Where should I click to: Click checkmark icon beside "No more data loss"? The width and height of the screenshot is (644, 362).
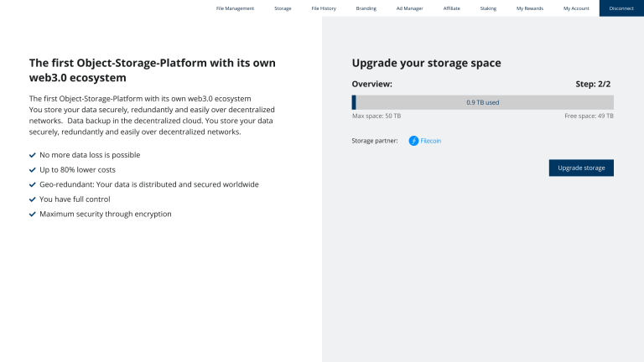[33, 155]
